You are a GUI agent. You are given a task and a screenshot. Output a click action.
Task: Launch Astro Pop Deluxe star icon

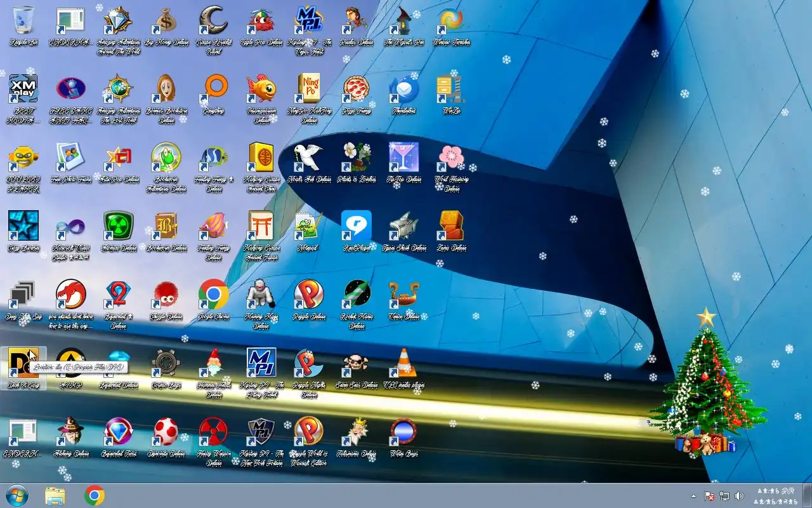click(x=119, y=157)
